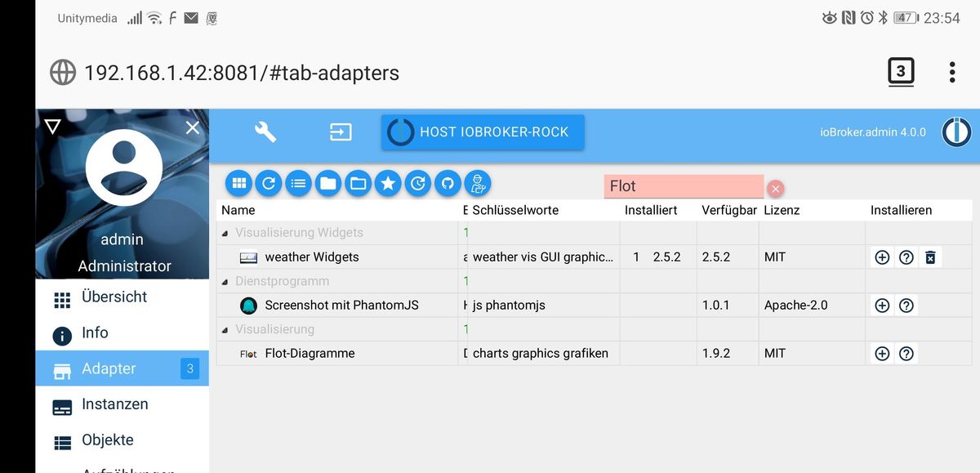
Task: Toggle the list view filter button
Action: (299, 184)
